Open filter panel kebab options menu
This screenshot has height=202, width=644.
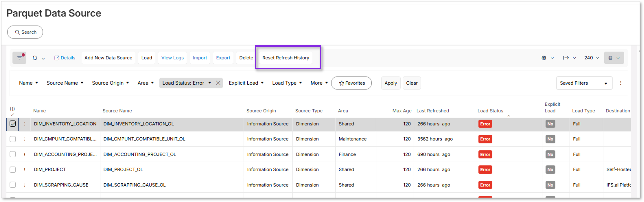620,83
